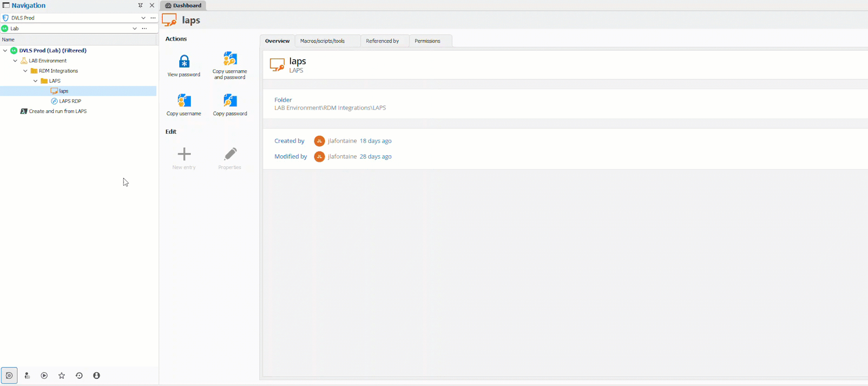Click the View password action icon
This screenshot has width=868, height=386.
pos(184,61)
